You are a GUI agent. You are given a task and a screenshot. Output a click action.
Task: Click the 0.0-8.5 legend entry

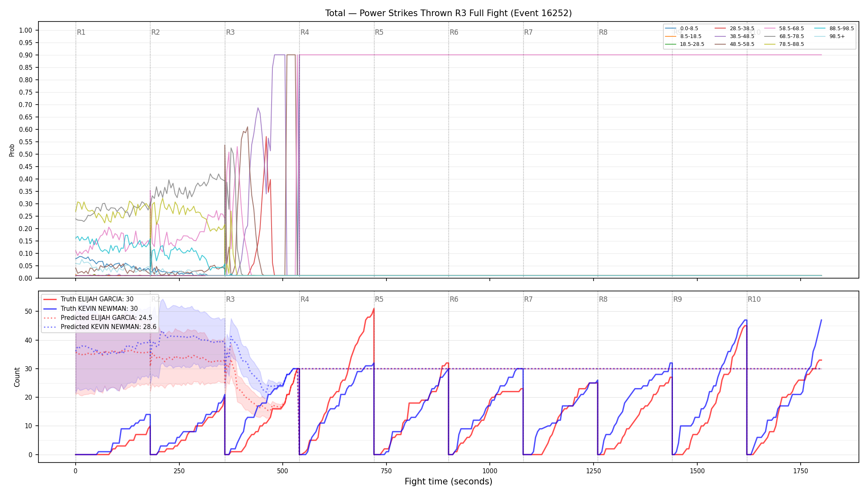pyautogui.click(x=682, y=29)
